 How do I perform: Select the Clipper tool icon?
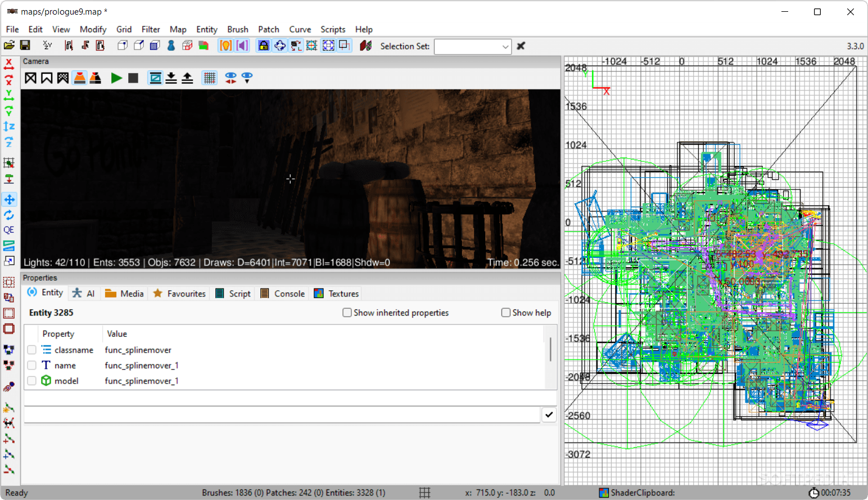(9, 246)
